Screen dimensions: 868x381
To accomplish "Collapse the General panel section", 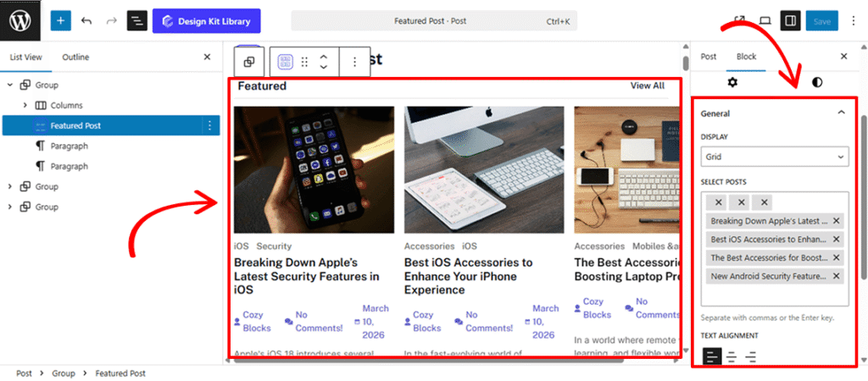I will 841,113.
